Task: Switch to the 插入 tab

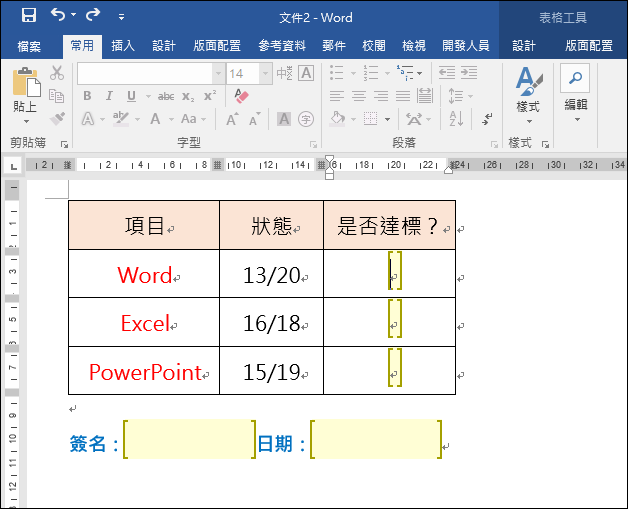Action: point(123,46)
